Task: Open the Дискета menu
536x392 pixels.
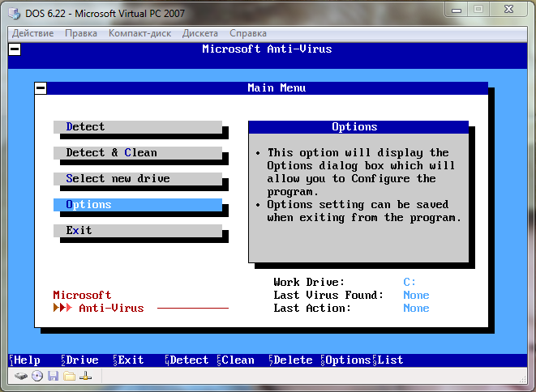Action: coord(200,33)
